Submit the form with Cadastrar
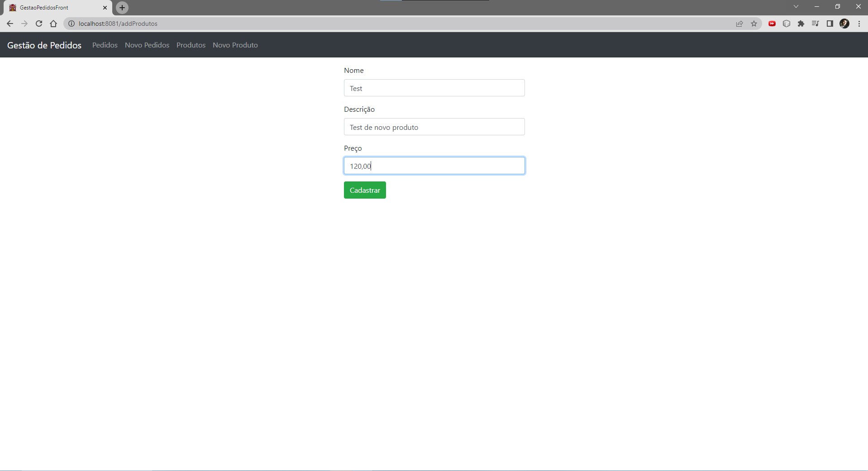 coord(365,190)
